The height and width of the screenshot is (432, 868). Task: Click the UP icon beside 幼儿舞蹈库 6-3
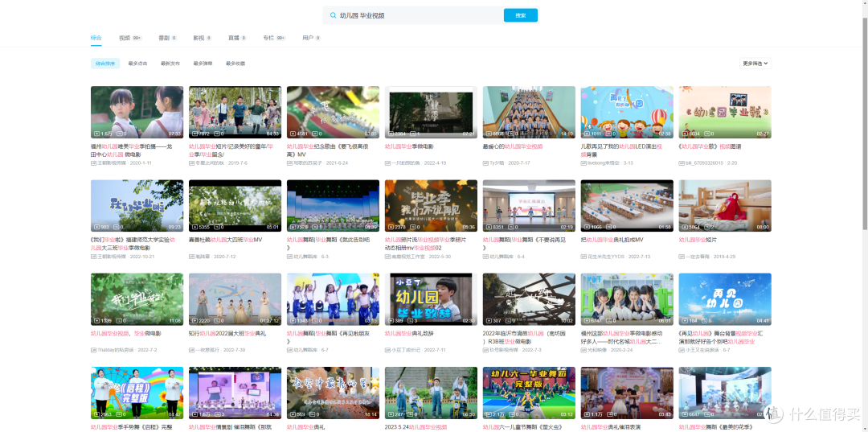coord(289,257)
